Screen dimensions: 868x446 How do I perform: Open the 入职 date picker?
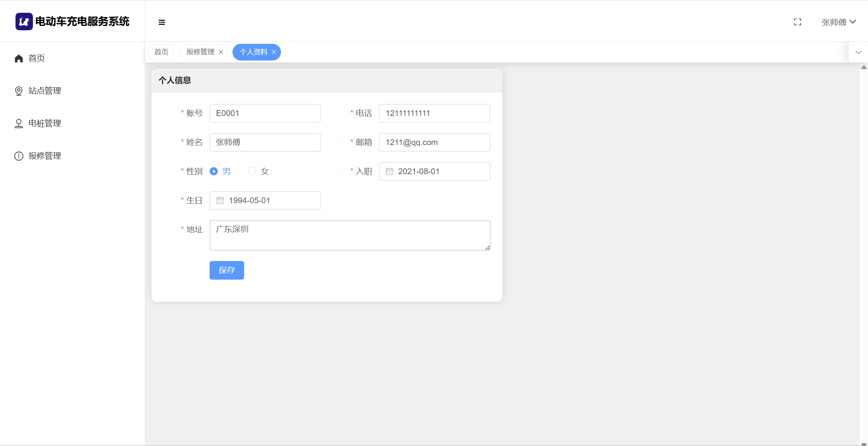point(434,171)
